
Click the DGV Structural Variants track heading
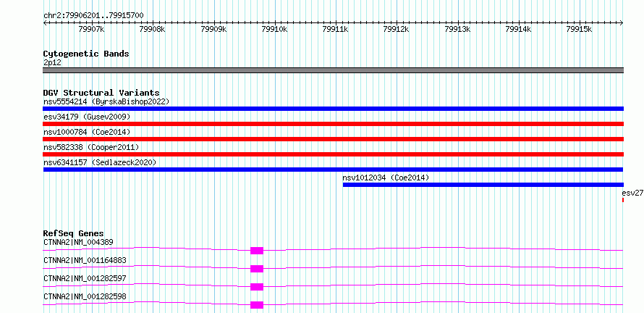pos(101,93)
